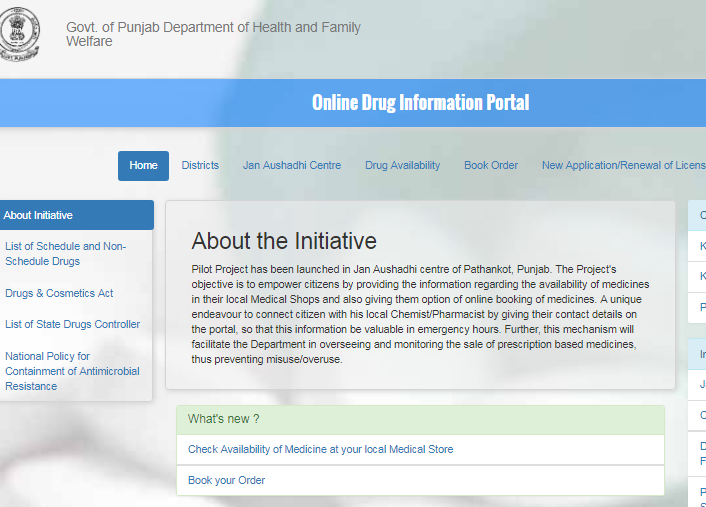Viewport: 706px width, 507px height.
Task: Open the Drugs & Cosmetics Act link
Action: pyautogui.click(x=59, y=293)
